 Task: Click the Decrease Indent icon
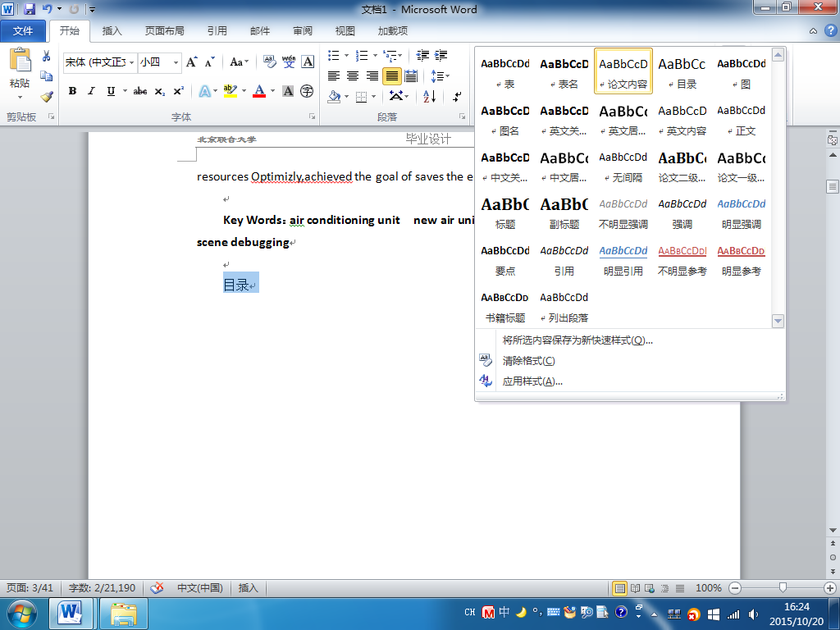(x=422, y=55)
